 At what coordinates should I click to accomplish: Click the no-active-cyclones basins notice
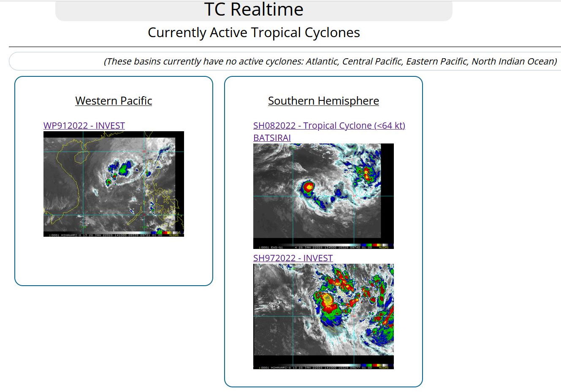tap(330, 61)
